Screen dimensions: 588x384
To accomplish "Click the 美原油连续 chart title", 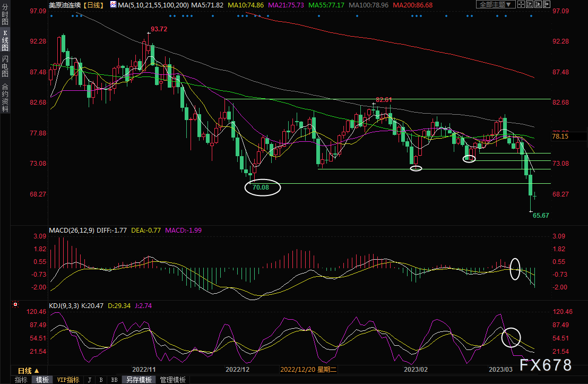I will 65,5.
